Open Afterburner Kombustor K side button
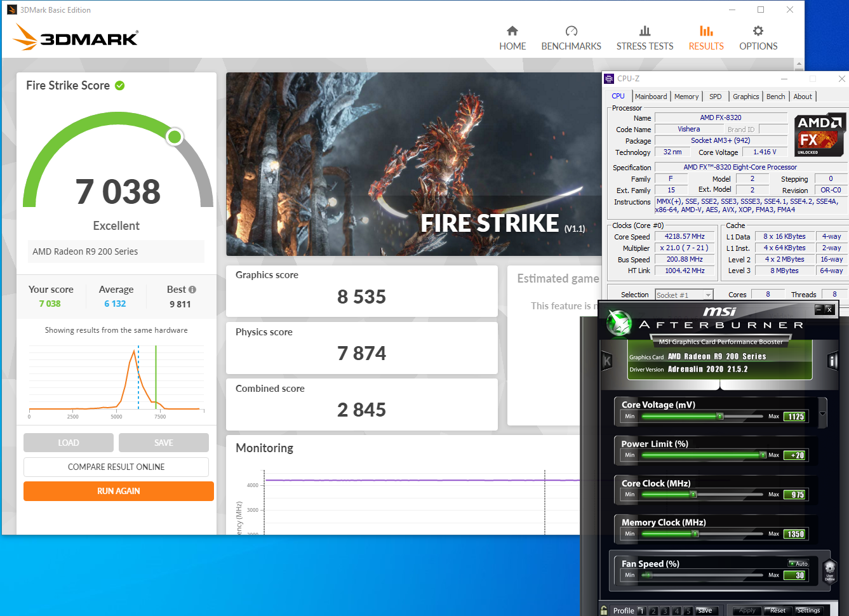Viewport: 849px width, 616px height. tap(606, 361)
